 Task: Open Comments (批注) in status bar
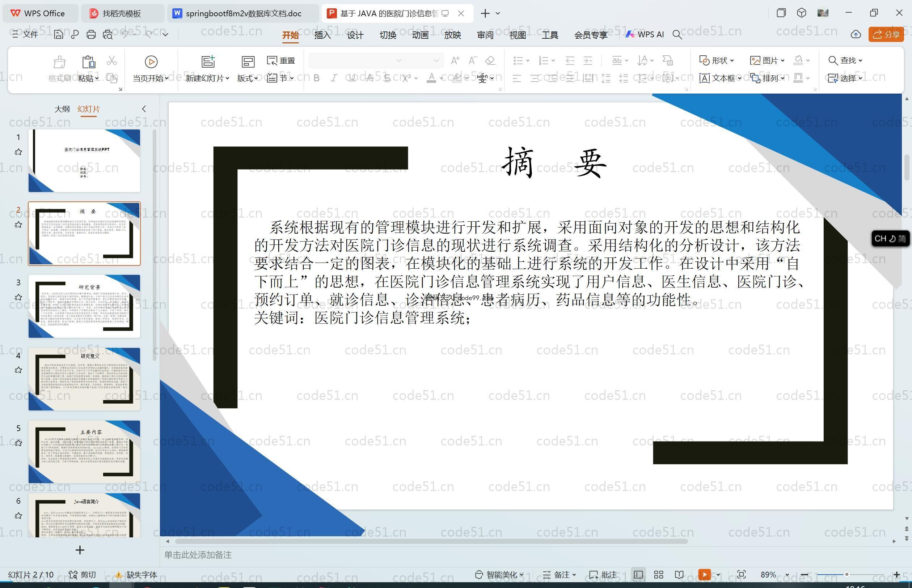point(603,575)
